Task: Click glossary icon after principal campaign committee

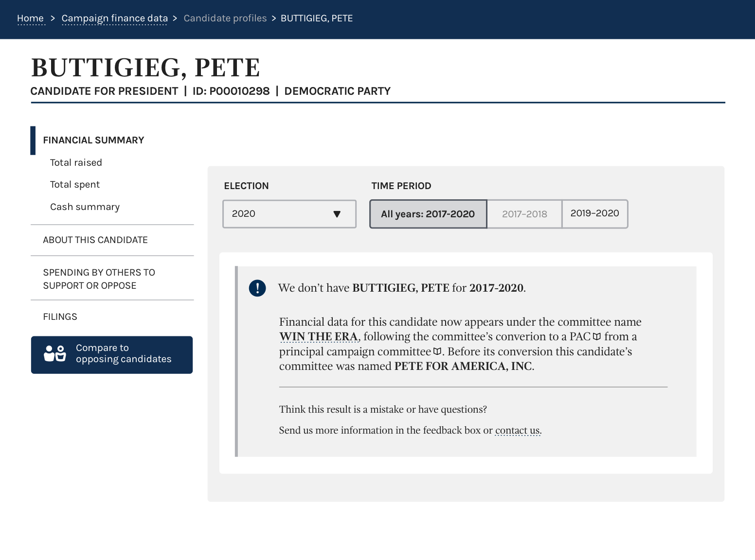Action: (x=437, y=351)
